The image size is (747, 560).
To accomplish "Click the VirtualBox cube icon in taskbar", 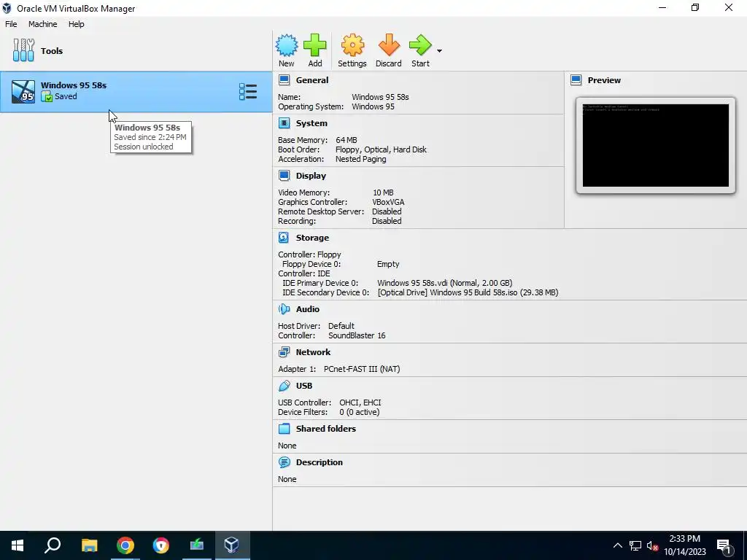I will [232, 545].
